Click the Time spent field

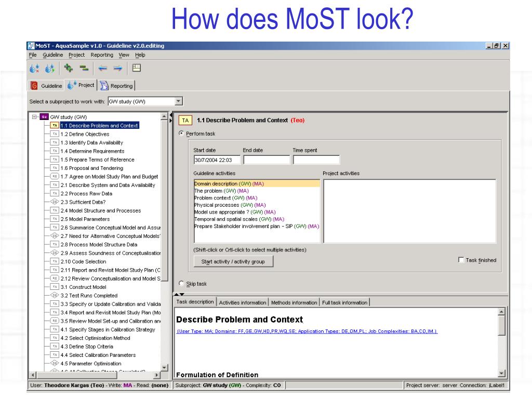(316, 160)
